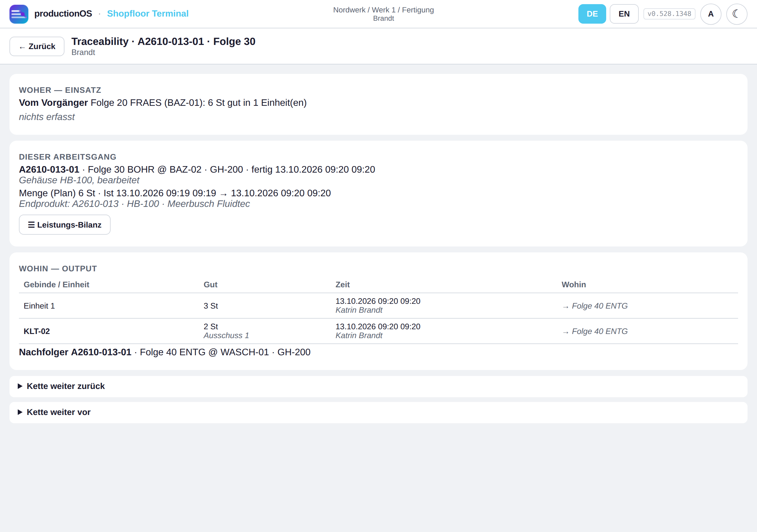
Task: Open the Shopfloor Terminal link
Action: click(x=148, y=14)
